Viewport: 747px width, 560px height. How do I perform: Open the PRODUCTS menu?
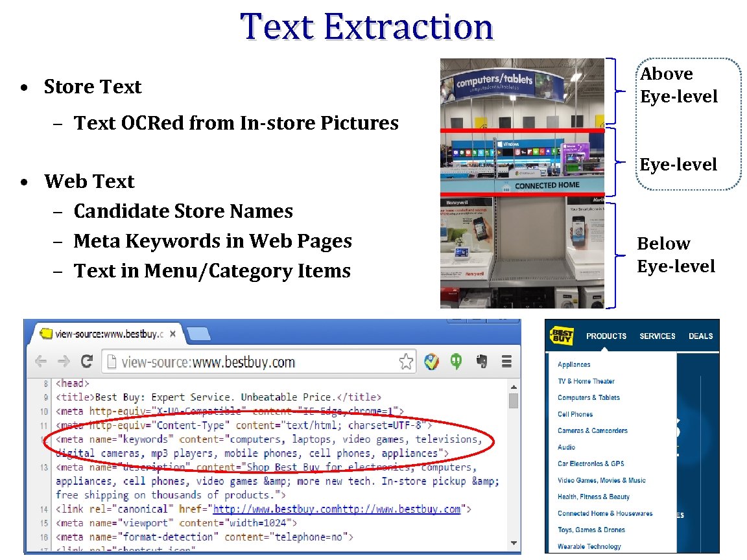[606, 336]
